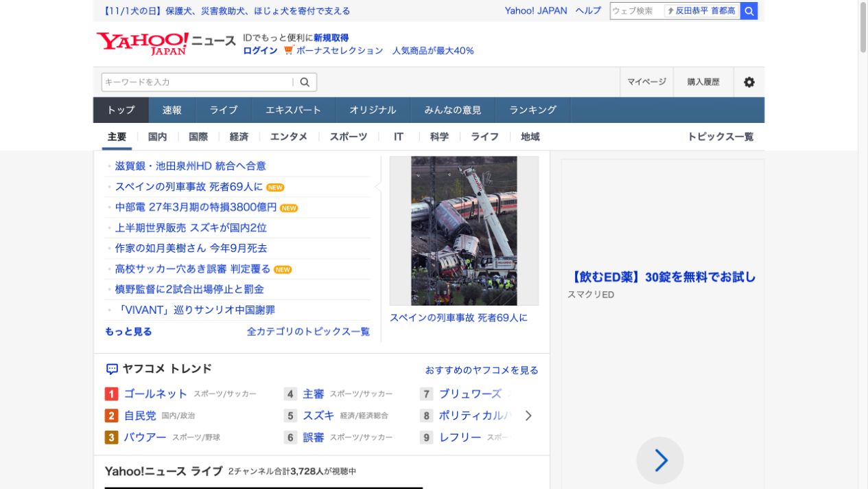Viewport: 868px width, 489px height.
Task: Select the 経済 category
Action: 239,137
